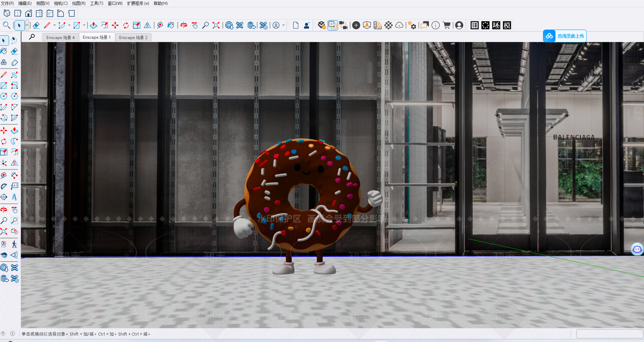Image resolution: width=644 pixels, height=342 pixels.
Task: Click the measurements input box
Action: click(610, 334)
